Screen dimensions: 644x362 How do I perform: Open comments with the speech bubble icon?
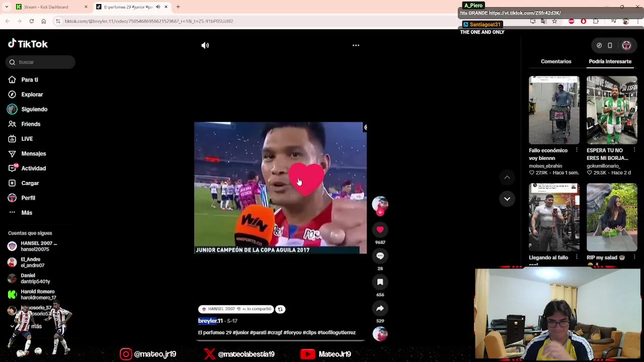pyautogui.click(x=380, y=256)
